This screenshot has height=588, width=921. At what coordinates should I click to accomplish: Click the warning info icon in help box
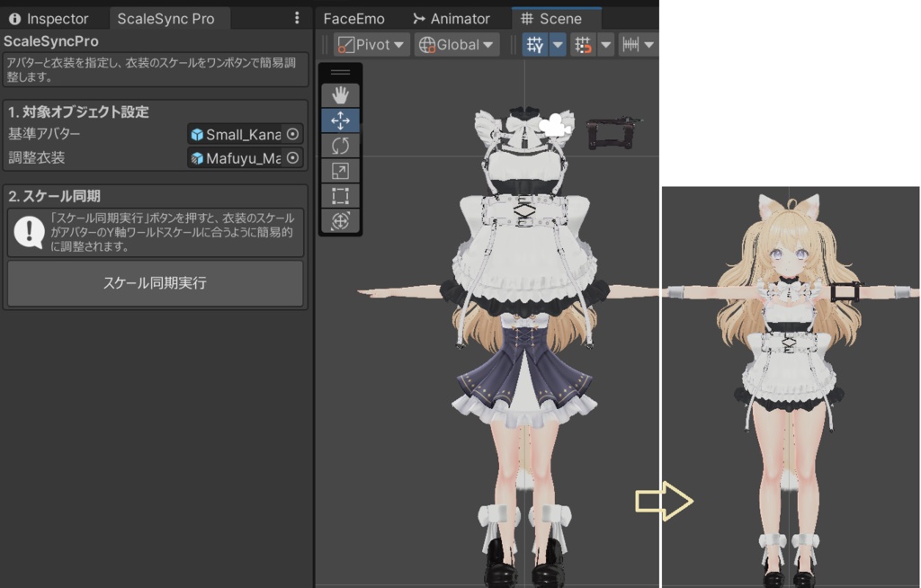[x=29, y=231]
